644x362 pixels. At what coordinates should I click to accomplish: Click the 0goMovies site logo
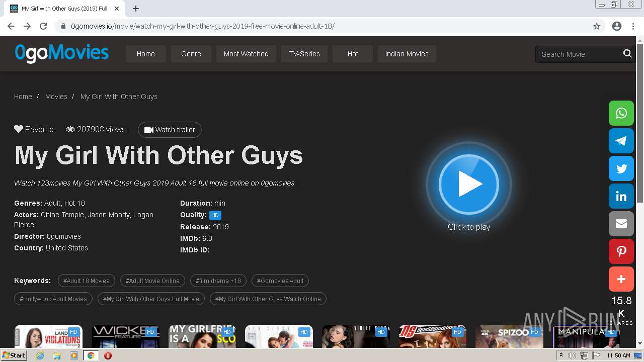[x=62, y=53]
